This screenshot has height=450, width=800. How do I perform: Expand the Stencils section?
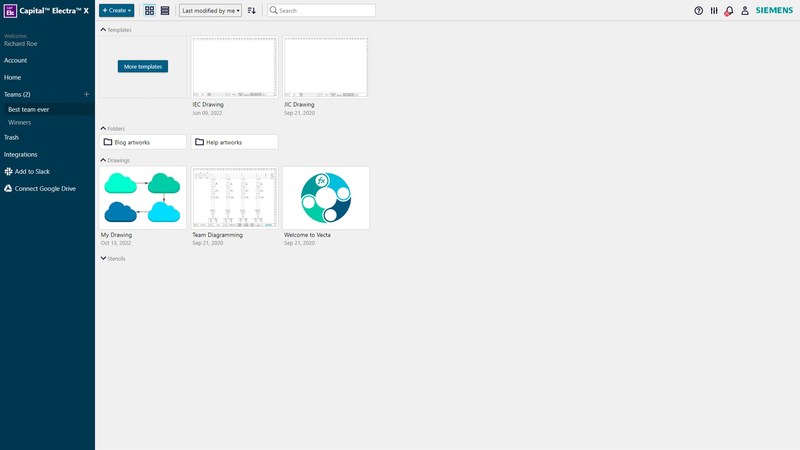coord(103,258)
